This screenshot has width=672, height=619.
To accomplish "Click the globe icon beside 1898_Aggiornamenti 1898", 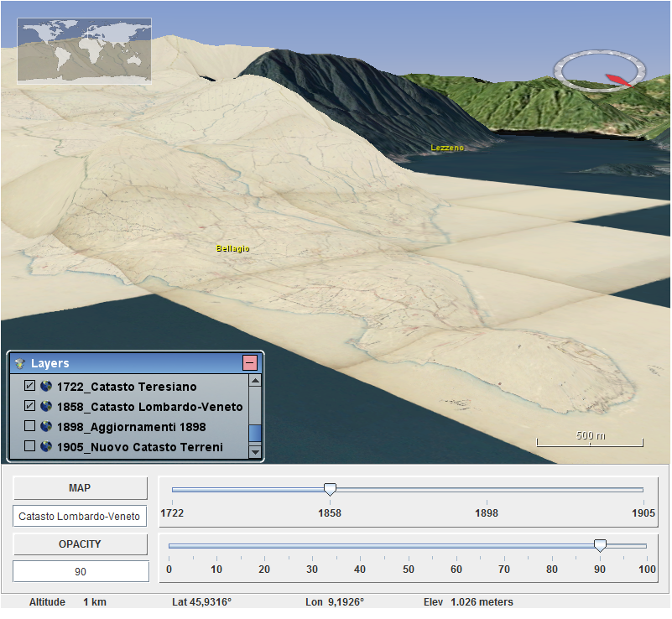I will point(46,427).
